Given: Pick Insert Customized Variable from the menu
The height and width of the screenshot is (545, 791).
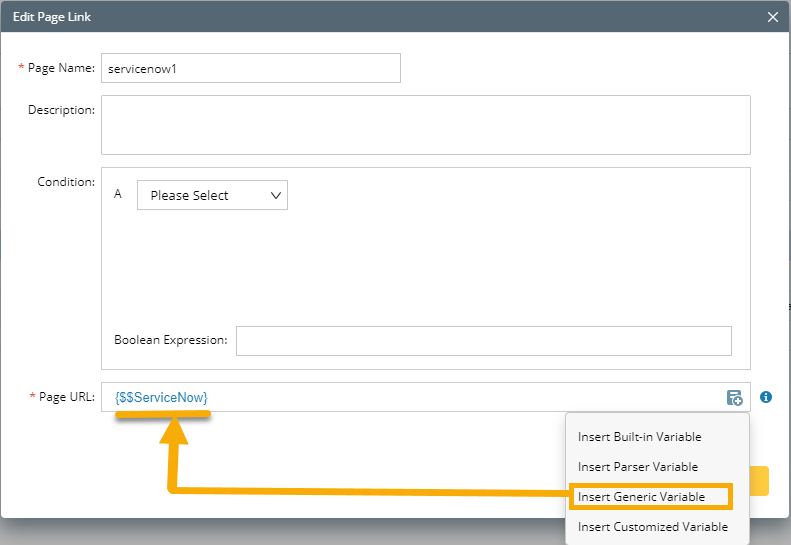Looking at the screenshot, I should tap(653, 527).
